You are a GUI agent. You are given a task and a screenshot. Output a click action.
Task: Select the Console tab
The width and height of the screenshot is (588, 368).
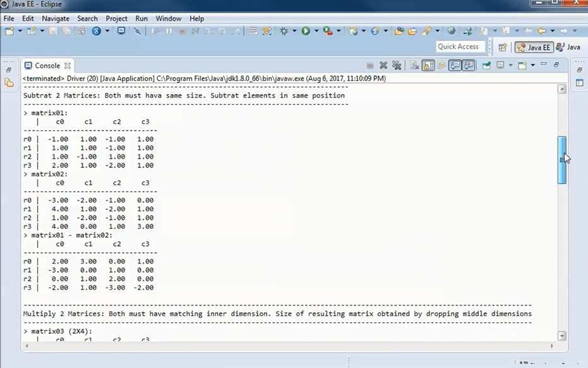click(47, 65)
